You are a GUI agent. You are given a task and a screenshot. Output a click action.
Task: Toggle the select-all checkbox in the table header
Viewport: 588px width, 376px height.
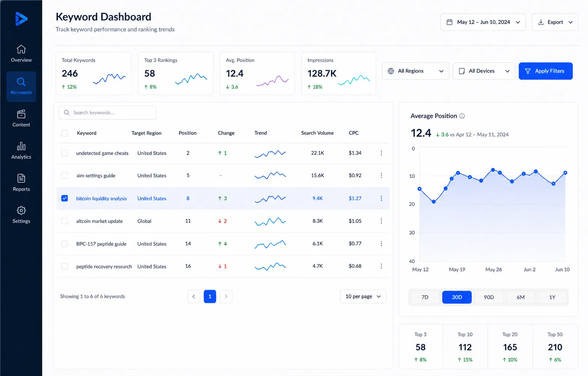pos(64,133)
